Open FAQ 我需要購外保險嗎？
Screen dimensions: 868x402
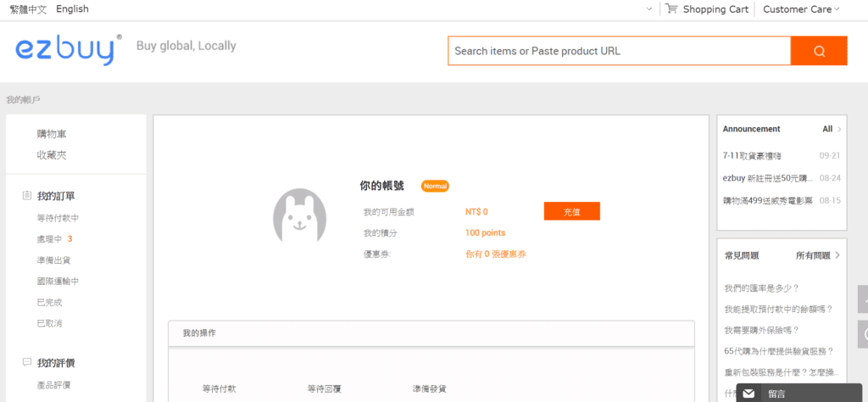762,331
